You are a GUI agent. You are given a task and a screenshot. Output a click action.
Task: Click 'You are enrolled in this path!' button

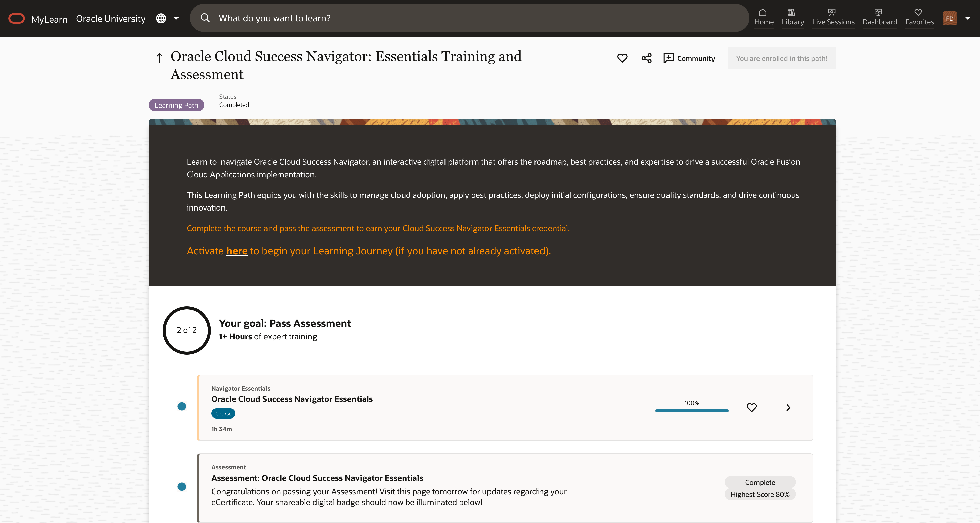tap(782, 58)
